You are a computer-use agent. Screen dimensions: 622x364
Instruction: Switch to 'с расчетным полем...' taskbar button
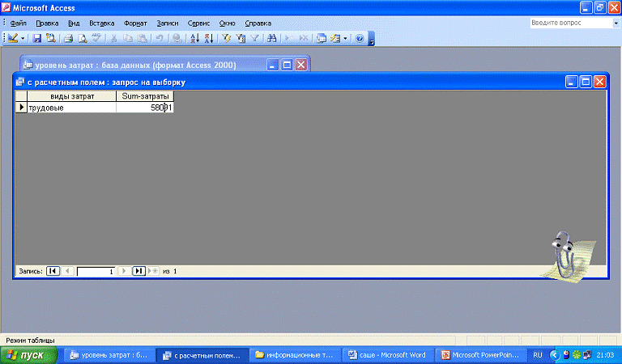tap(202, 355)
